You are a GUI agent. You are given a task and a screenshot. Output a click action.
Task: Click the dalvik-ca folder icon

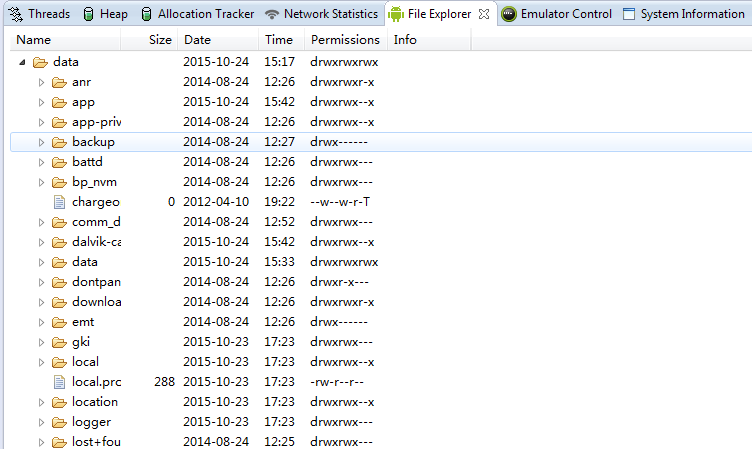pyautogui.click(x=59, y=242)
